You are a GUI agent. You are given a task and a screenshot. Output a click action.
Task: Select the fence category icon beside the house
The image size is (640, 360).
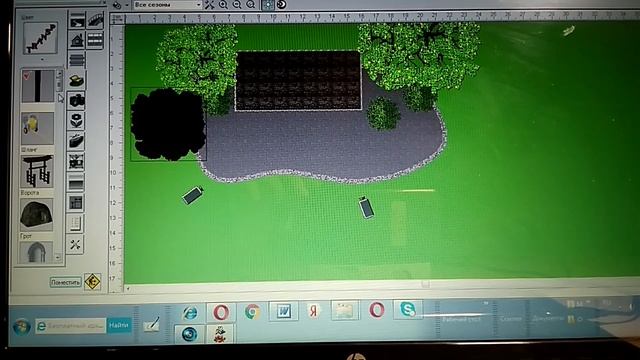pos(95,40)
